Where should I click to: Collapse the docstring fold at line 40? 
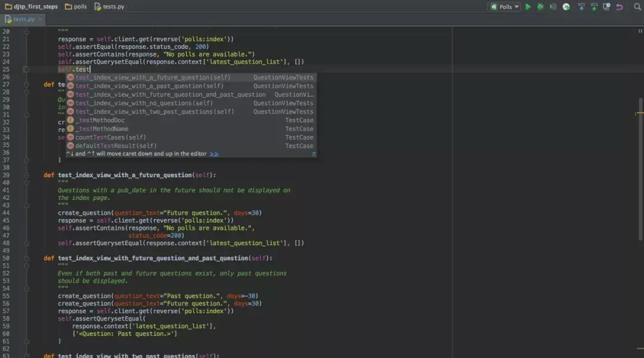click(27, 183)
